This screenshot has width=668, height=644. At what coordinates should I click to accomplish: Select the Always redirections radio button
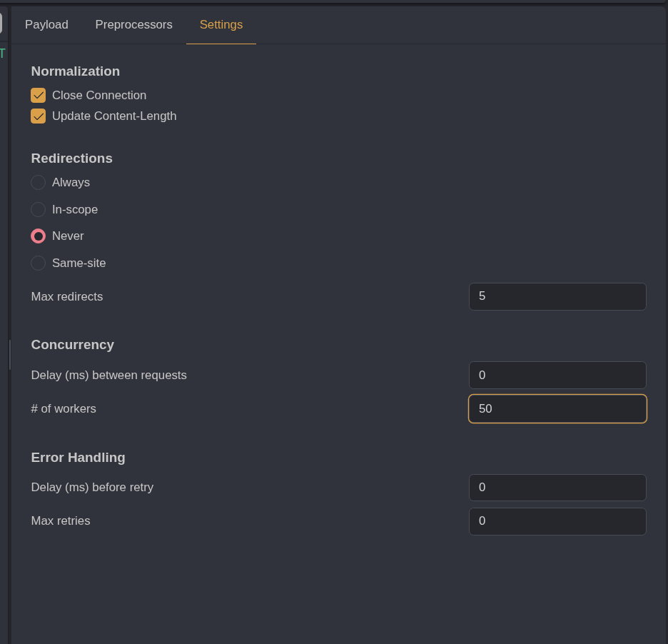(39, 183)
